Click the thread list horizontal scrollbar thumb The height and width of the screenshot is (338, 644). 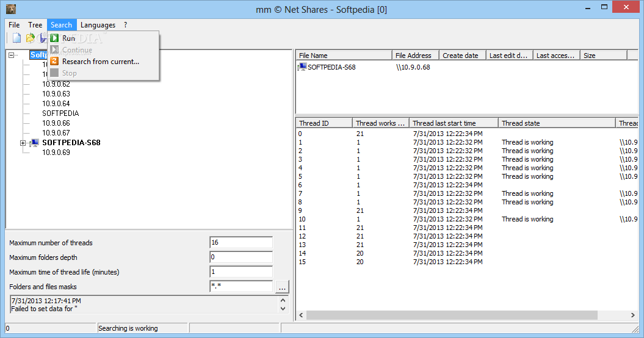click(x=452, y=315)
